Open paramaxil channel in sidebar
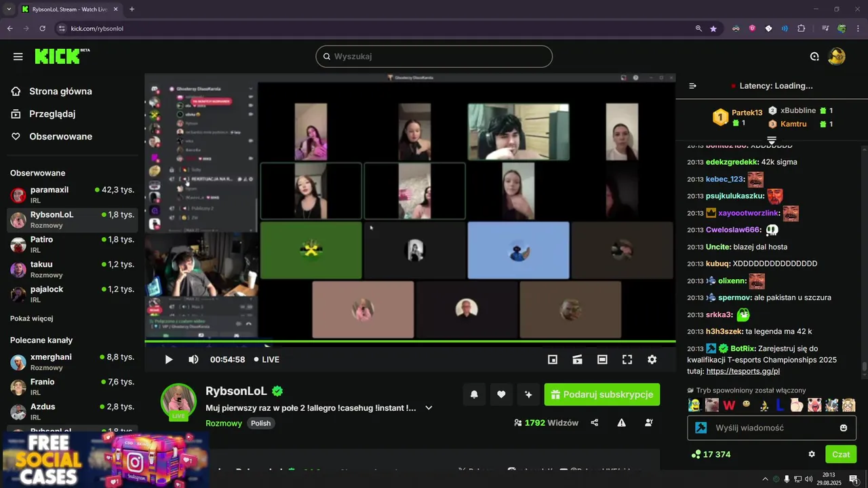Image resolution: width=868 pixels, height=488 pixels. point(72,195)
